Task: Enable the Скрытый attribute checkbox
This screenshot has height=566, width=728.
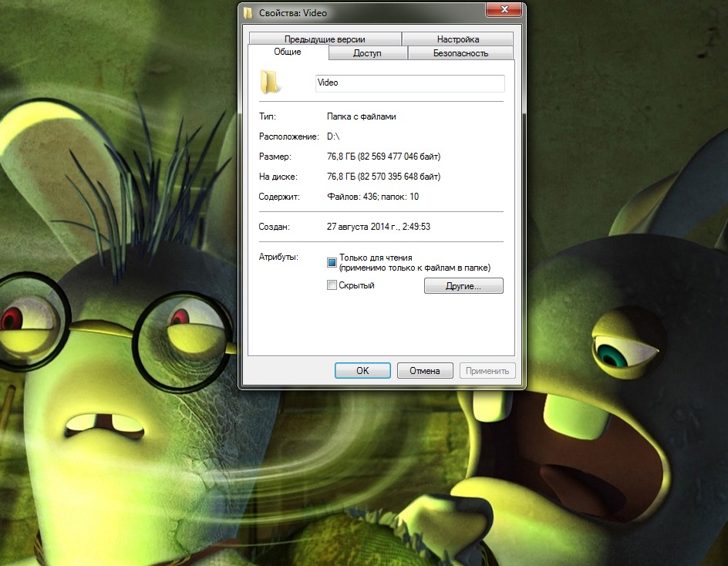Action: point(332,285)
